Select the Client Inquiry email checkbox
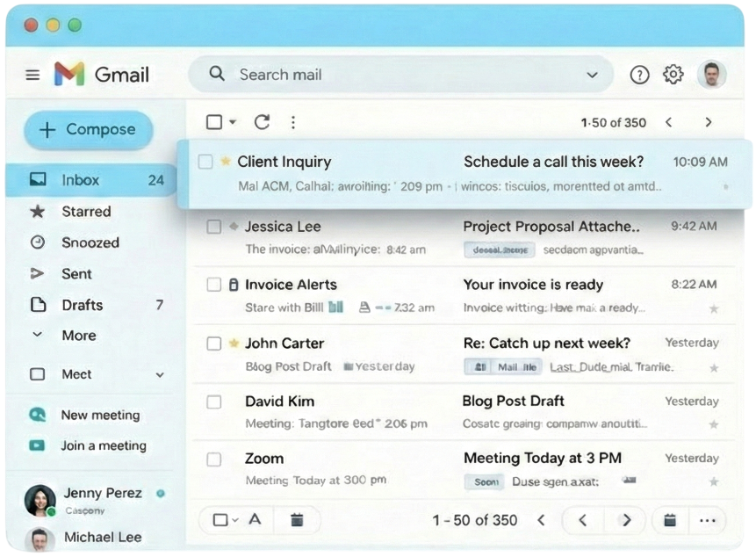 coord(205,162)
